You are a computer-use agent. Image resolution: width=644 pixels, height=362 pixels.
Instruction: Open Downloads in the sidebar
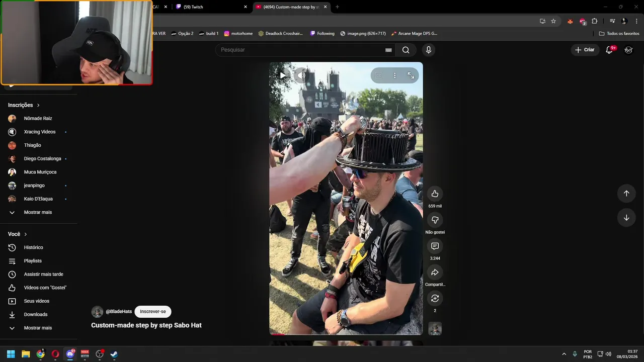[38, 315]
